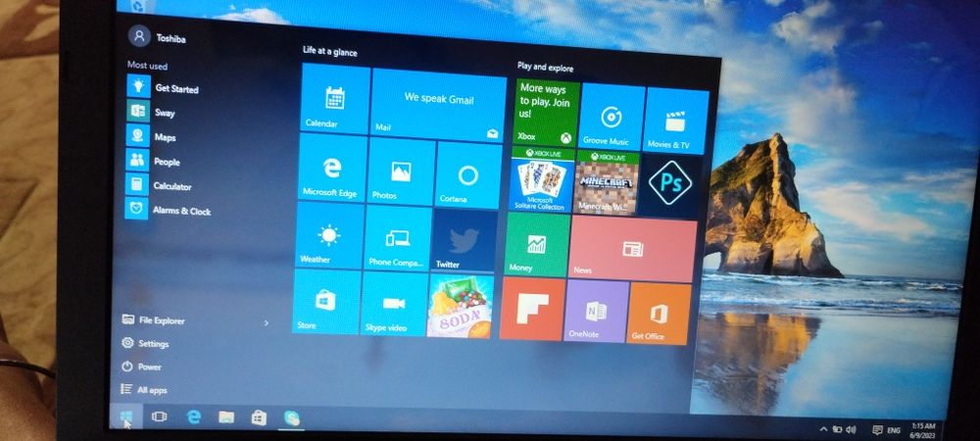Open Sway from Most used list

(152, 112)
